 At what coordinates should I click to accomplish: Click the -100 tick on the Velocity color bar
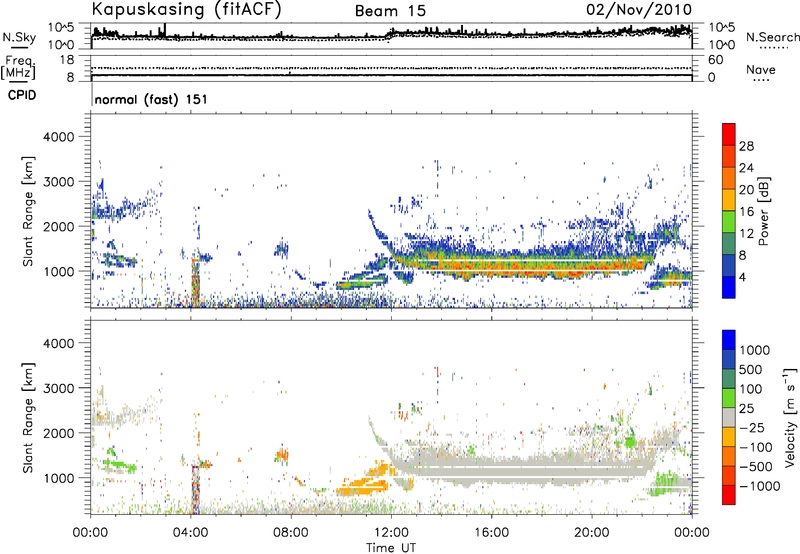tap(756, 447)
